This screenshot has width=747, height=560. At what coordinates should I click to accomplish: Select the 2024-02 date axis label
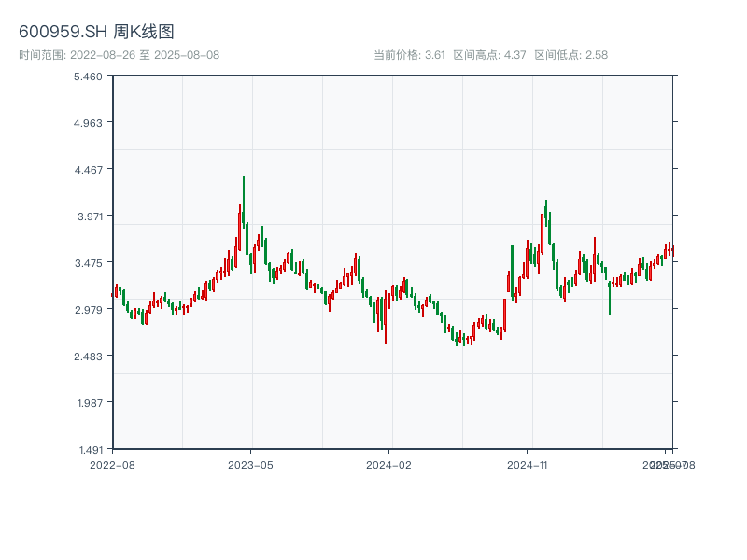click(389, 464)
